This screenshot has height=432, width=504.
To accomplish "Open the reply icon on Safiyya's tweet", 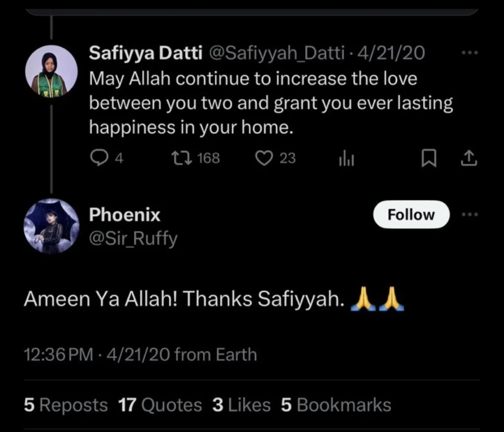I will [100, 157].
